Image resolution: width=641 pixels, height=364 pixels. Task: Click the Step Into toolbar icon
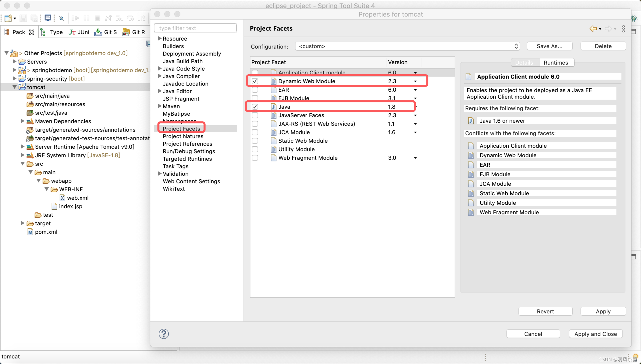click(119, 18)
